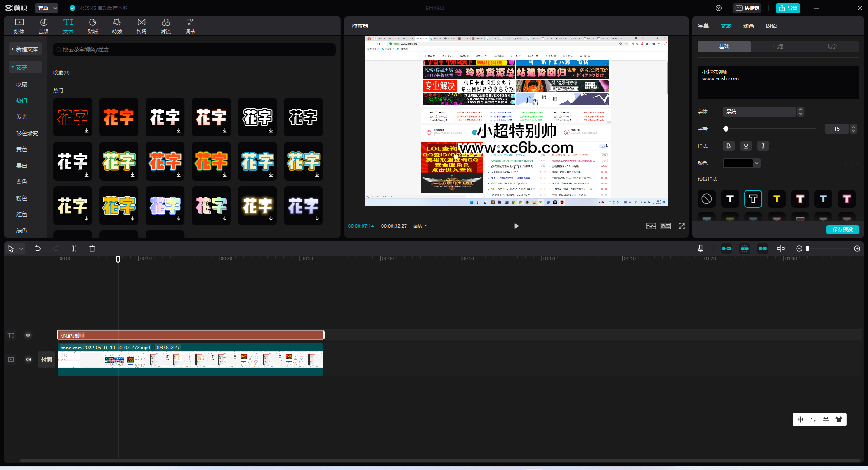This screenshot has height=470, width=868.
Task: Undo the last edit
Action: pyautogui.click(x=38, y=249)
